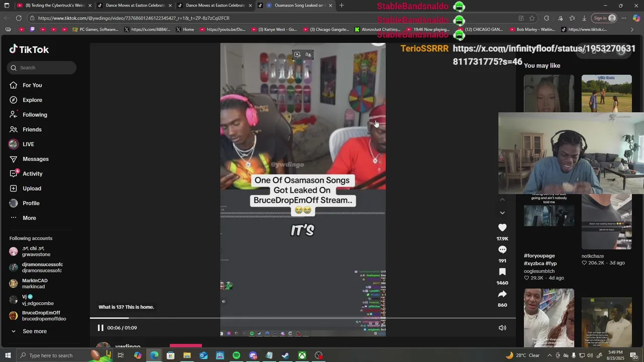Open Spotify from taskbar
The image size is (644, 362).
coord(236,355)
